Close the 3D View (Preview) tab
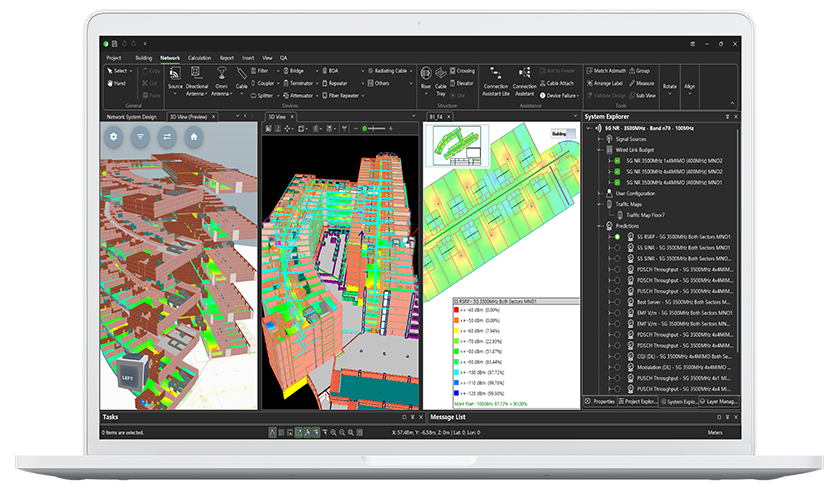The width and height of the screenshot is (838, 489). click(x=213, y=117)
